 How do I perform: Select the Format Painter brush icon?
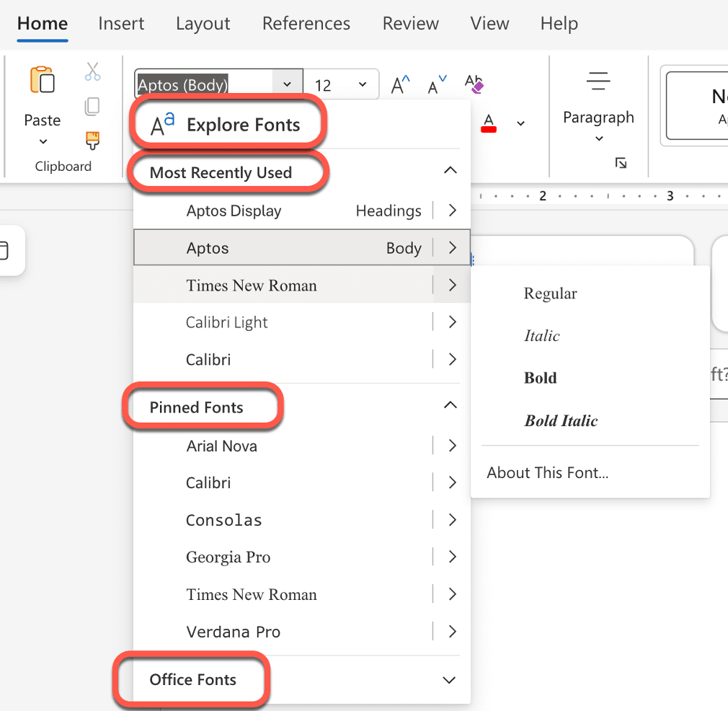click(x=92, y=139)
